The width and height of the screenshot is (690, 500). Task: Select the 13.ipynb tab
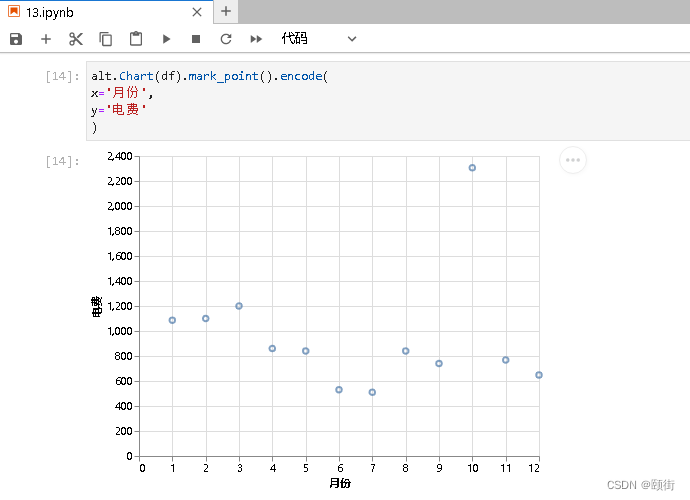(50, 12)
